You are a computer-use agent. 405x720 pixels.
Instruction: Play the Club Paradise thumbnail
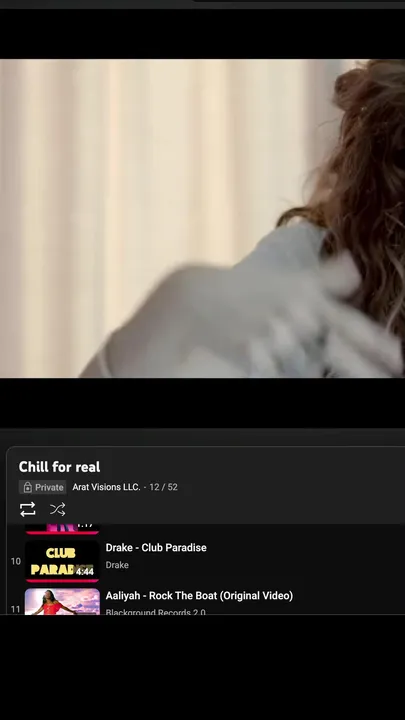(x=62, y=561)
